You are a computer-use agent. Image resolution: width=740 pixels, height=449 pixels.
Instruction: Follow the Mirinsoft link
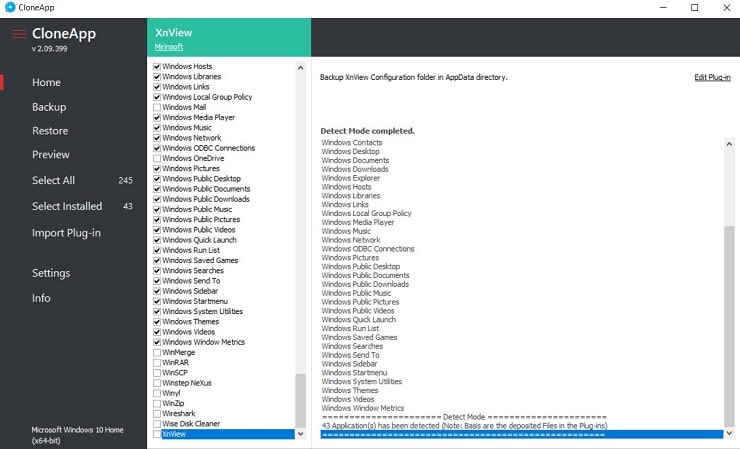pos(169,47)
